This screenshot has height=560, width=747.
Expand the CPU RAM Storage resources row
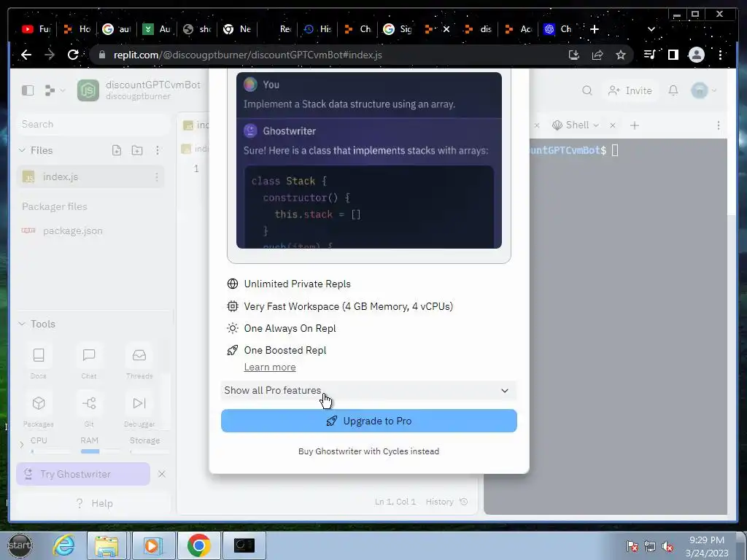coord(21,445)
